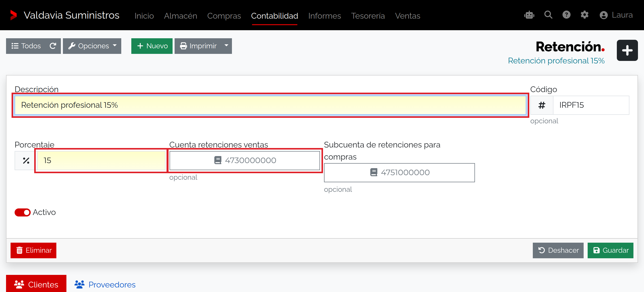The image size is (644, 292).
Task: Click the percent icon beside Porcentaje
Action: coord(26,160)
